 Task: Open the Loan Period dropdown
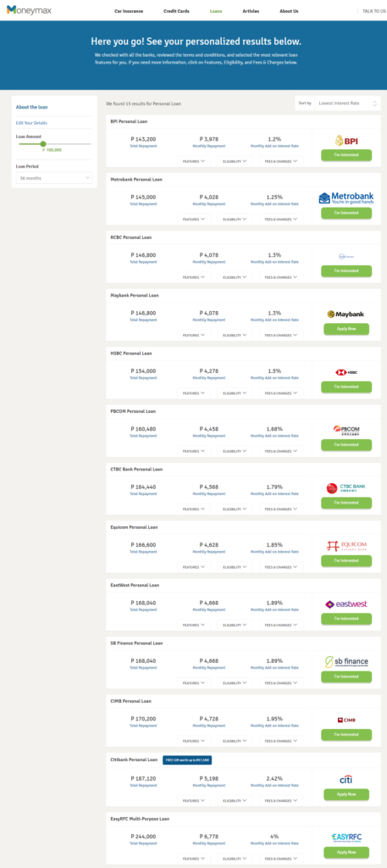(x=54, y=178)
